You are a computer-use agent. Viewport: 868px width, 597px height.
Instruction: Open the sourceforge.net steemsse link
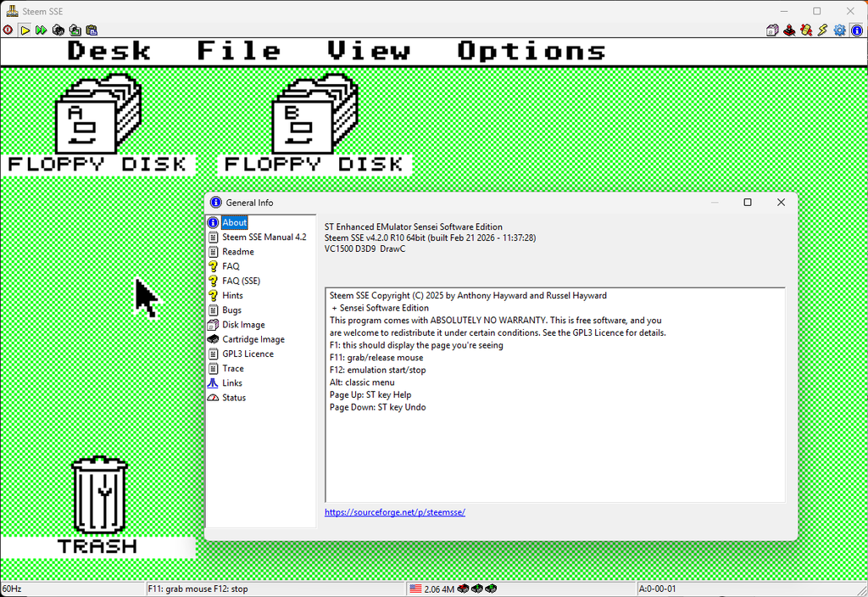click(394, 512)
